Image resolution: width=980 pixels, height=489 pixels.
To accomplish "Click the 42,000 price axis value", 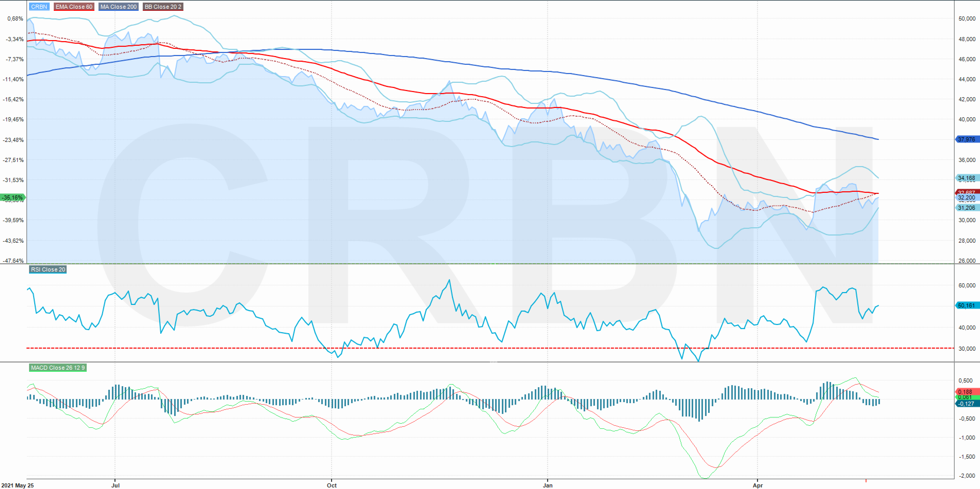I will pyautogui.click(x=967, y=99).
